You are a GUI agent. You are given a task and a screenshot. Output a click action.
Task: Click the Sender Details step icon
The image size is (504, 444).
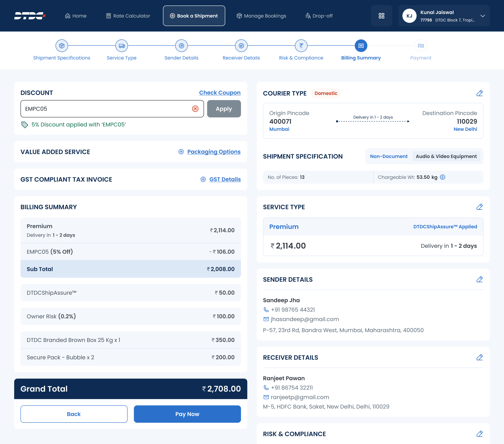click(182, 46)
